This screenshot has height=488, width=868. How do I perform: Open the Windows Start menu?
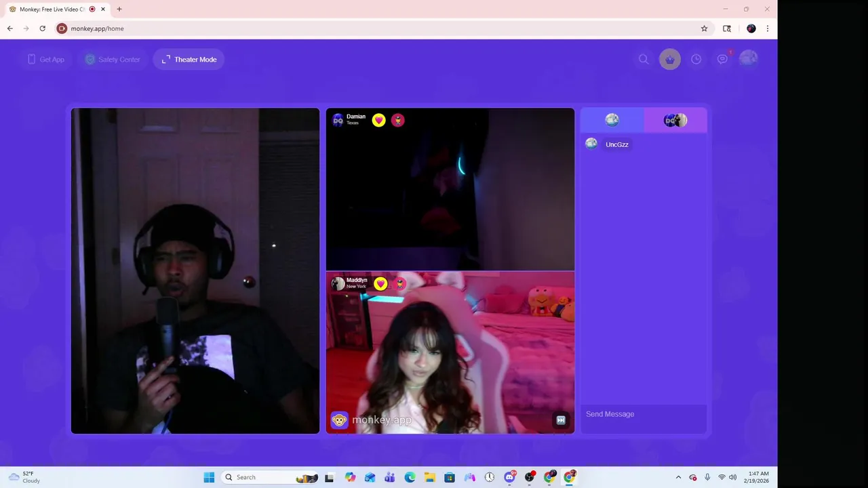click(x=209, y=477)
